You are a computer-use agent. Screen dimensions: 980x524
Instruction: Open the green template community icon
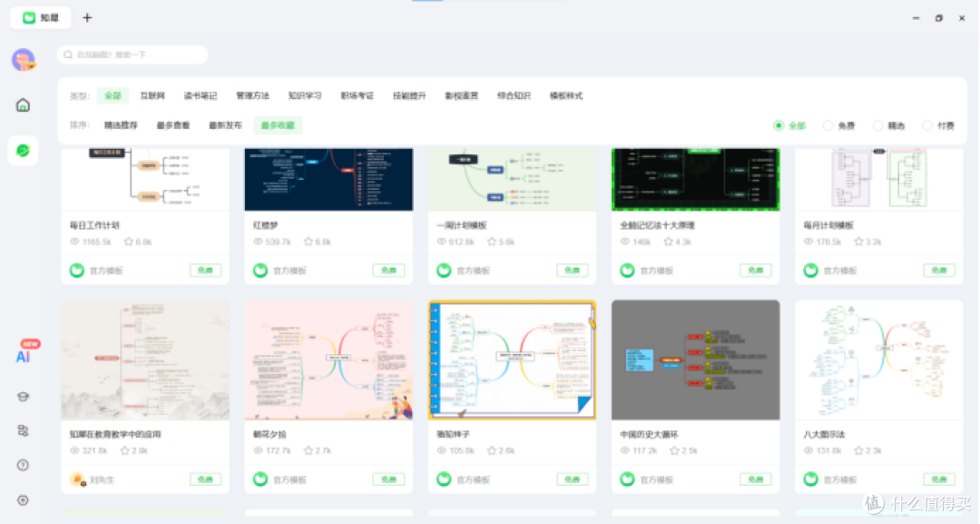pyautogui.click(x=23, y=151)
